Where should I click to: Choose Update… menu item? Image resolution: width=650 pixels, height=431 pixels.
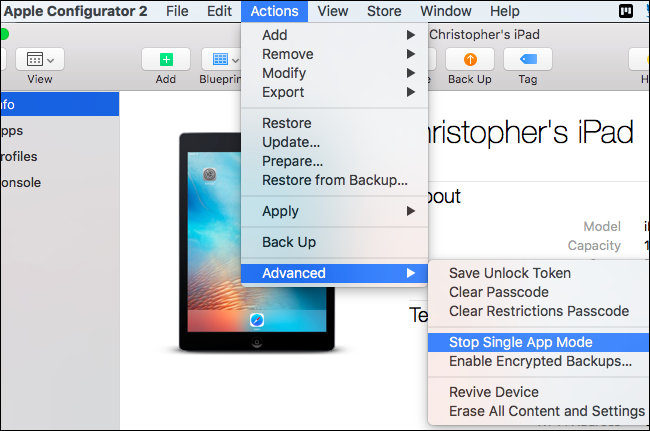[x=335, y=142]
